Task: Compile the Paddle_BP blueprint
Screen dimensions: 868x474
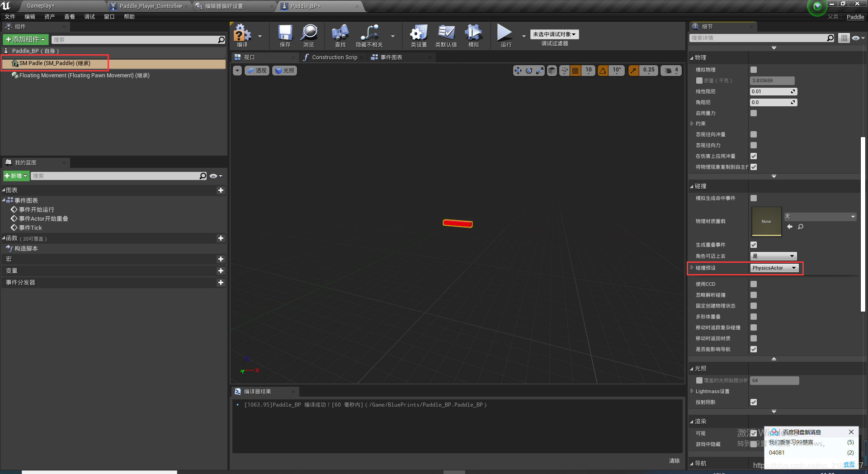Action: point(242,36)
